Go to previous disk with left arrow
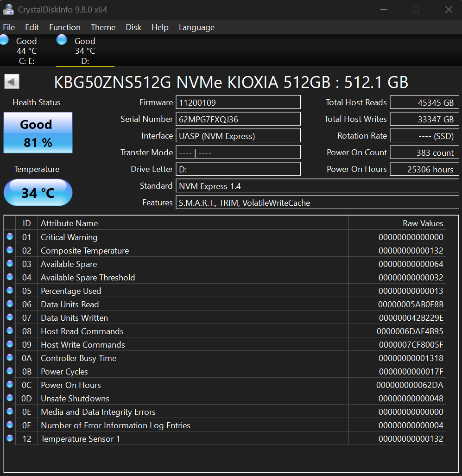Image resolution: width=462 pixels, height=476 pixels. pos(12,82)
